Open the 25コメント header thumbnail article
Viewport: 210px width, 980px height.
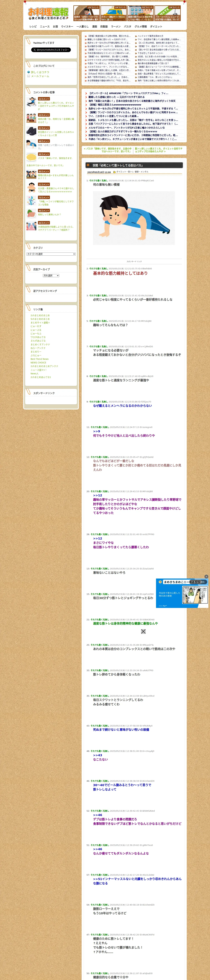click(x=87, y=13)
